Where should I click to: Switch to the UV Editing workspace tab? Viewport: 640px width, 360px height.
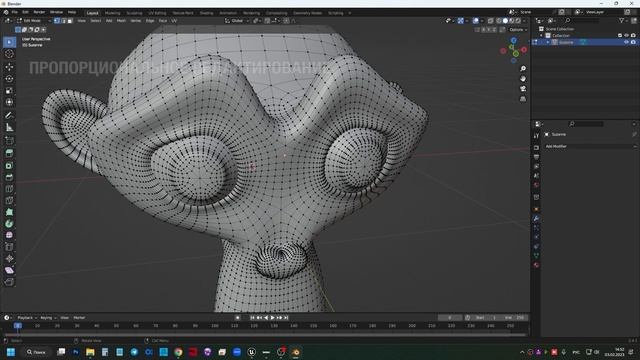(x=157, y=13)
